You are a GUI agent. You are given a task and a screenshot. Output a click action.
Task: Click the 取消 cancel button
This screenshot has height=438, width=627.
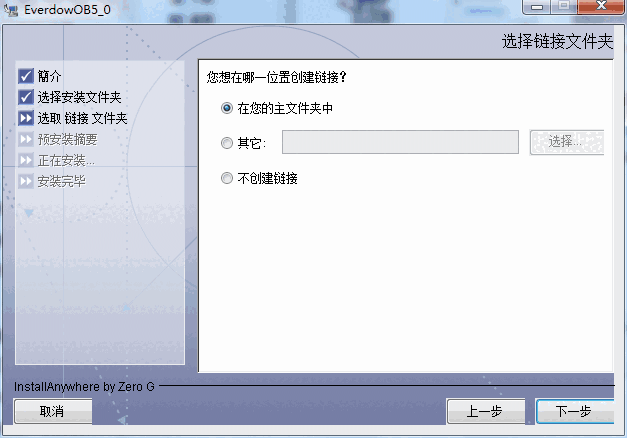point(53,411)
